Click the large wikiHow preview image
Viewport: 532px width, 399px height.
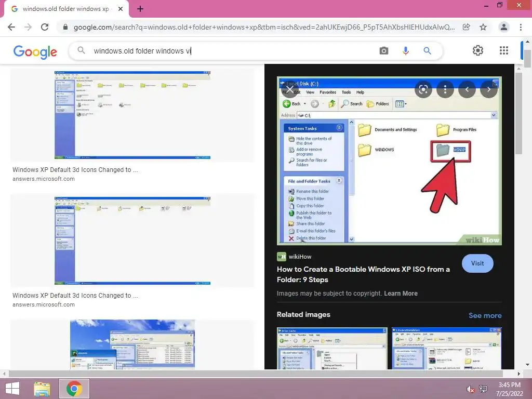[x=389, y=161]
